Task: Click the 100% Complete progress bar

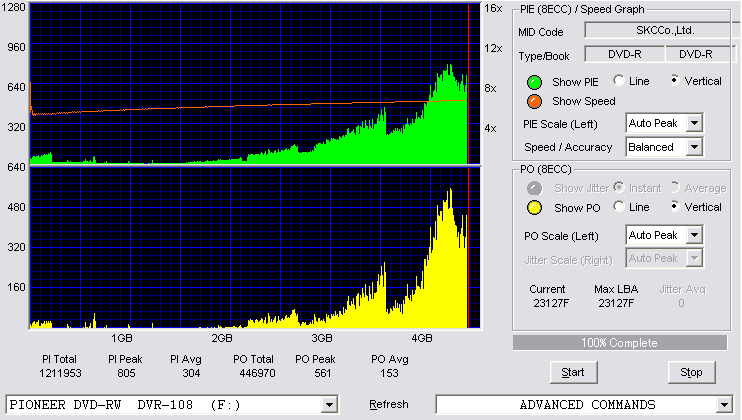Action: (619, 343)
